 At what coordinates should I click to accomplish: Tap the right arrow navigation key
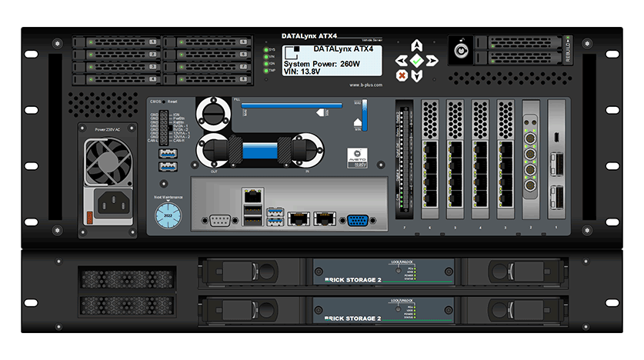click(x=432, y=61)
